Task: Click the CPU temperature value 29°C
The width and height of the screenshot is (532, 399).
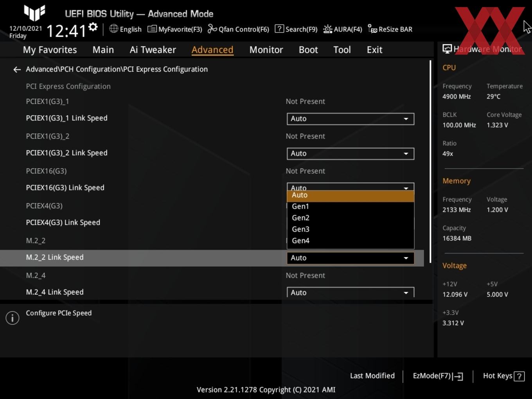Action: (x=493, y=96)
